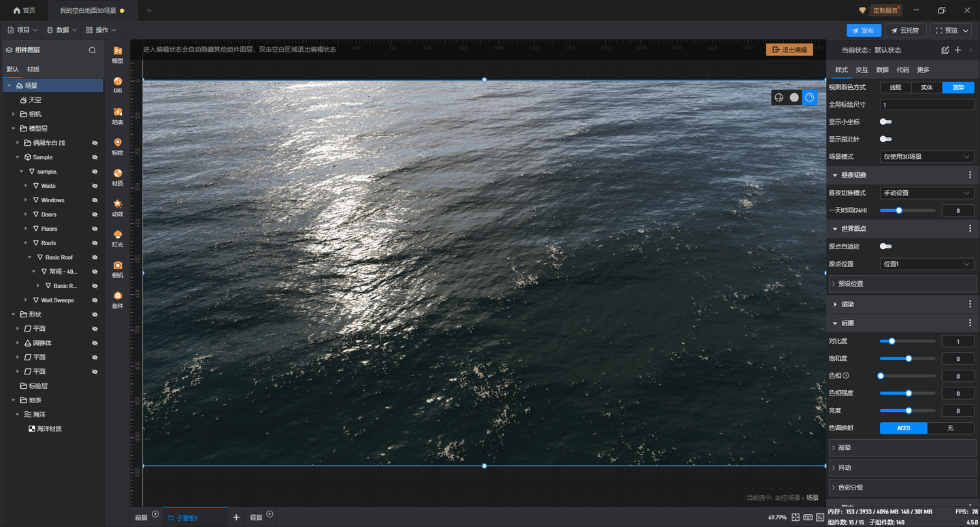Add a new state with plus icon
The image size is (980, 527).
pyautogui.click(x=958, y=50)
